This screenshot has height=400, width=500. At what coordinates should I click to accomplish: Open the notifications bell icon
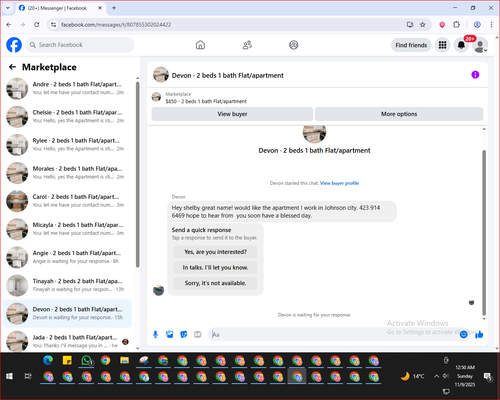[461, 45]
